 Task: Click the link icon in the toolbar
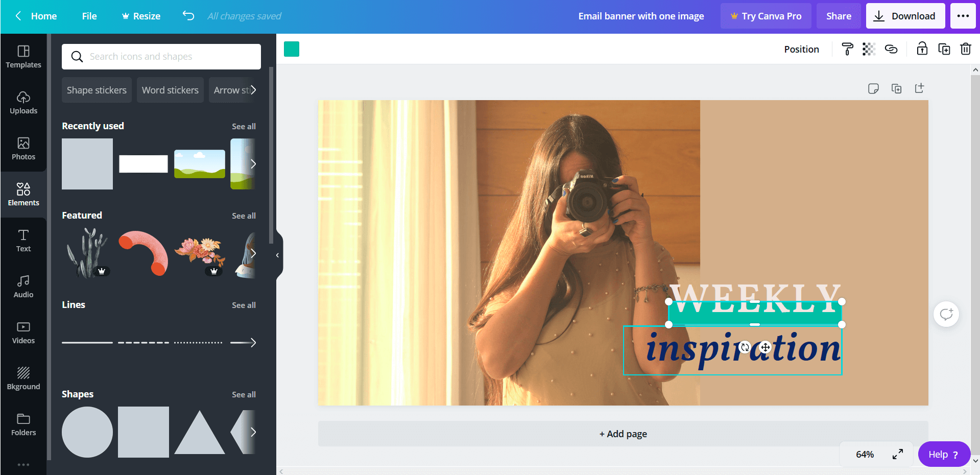tap(891, 49)
